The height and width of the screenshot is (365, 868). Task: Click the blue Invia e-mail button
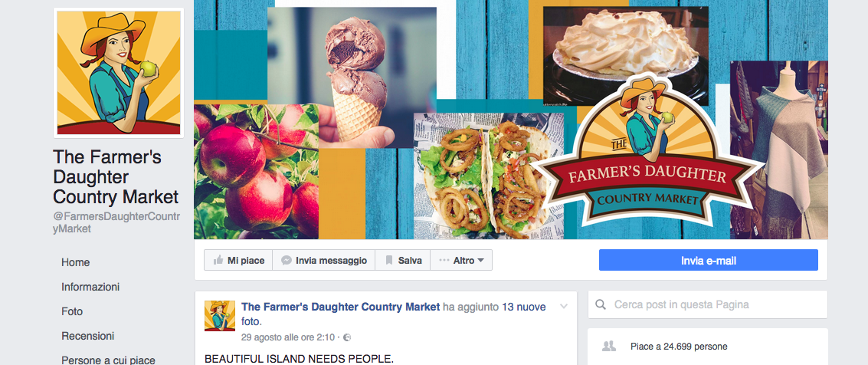point(709,260)
